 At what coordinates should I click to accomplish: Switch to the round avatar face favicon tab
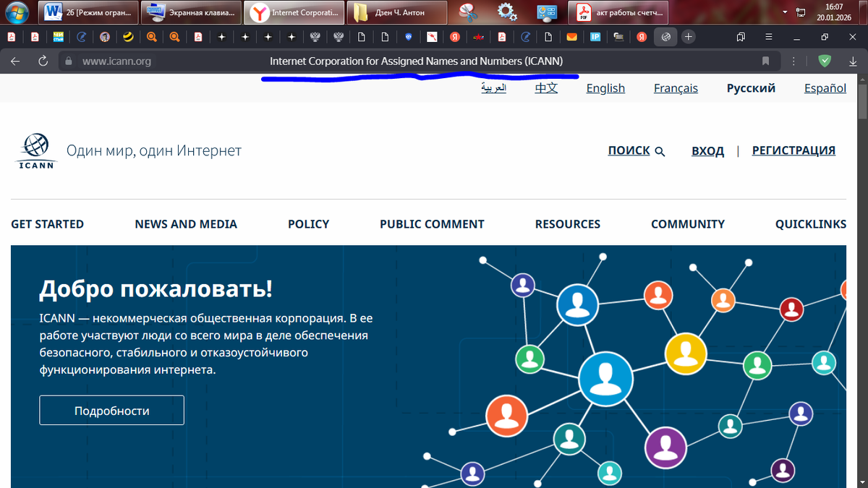click(x=105, y=36)
